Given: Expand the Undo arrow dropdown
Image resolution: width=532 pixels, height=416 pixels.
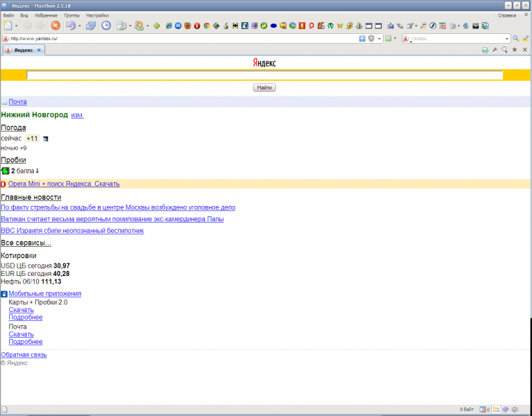Looking at the screenshot, I should (x=80, y=26).
